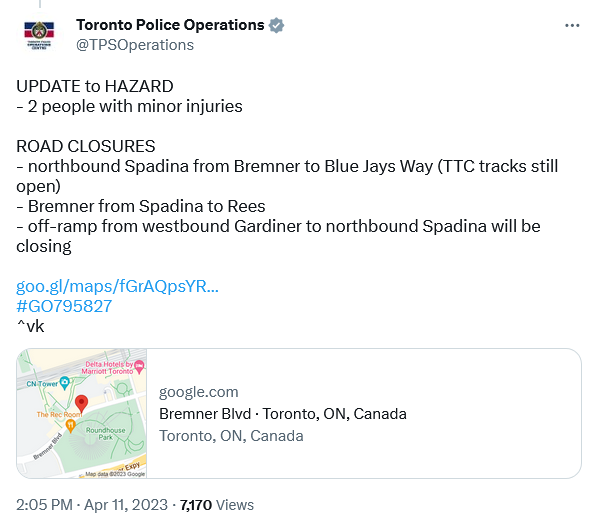Open the map preview thumbnail
Viewport: 598px width, 529px height.
coord(82,413)
